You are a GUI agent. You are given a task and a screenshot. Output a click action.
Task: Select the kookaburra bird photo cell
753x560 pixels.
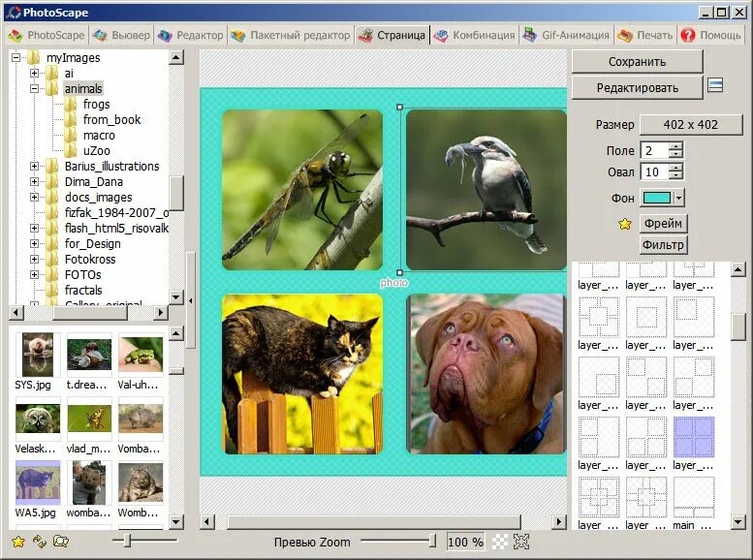coord(486,190)
